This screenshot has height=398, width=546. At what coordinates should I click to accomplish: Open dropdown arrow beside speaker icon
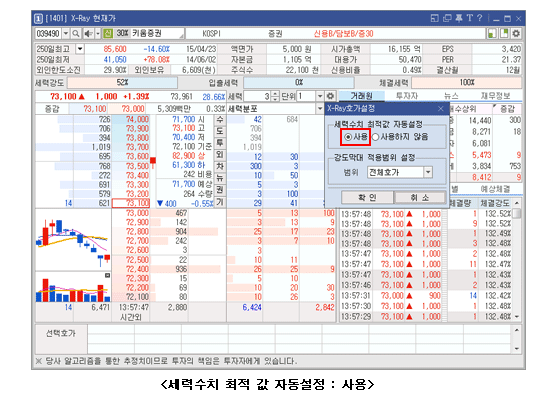[x=98, y=34]
